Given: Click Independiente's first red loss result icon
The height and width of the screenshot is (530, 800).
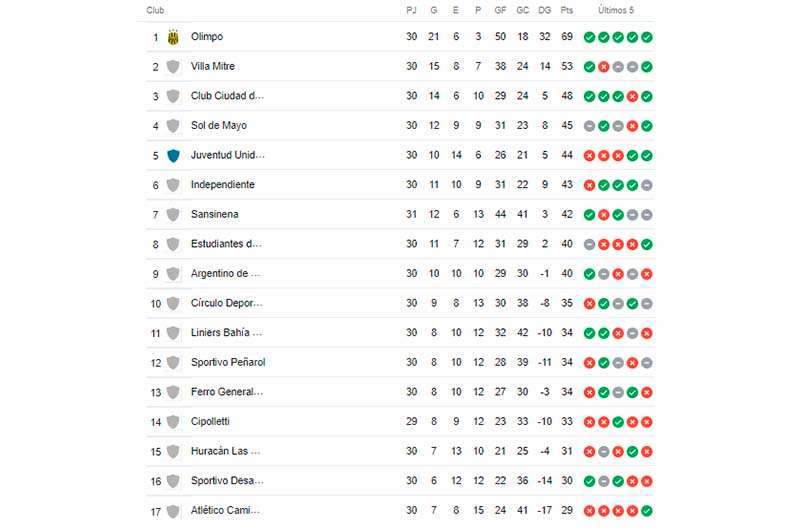Looking at the screenshot, I should coord(589,185).
